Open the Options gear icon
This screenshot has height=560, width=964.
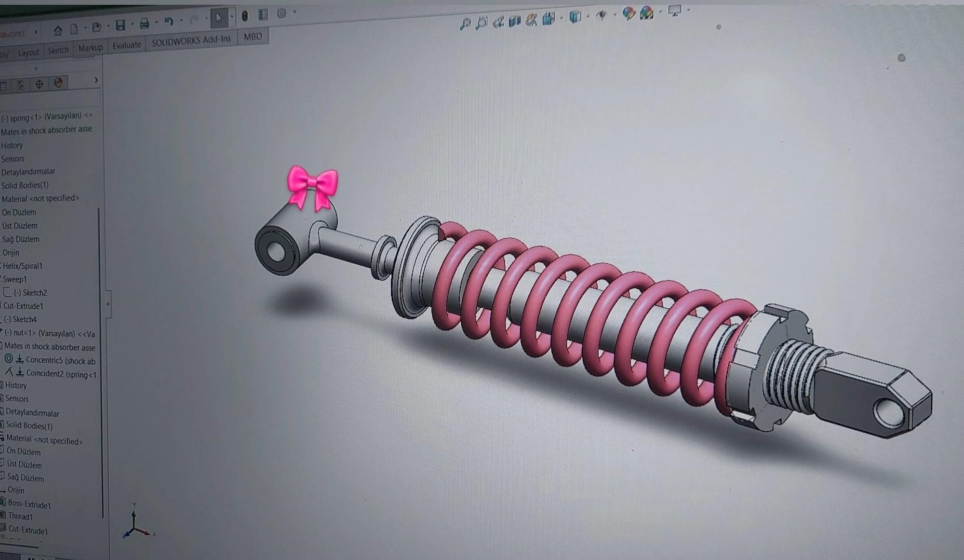pyautogui.click(x=282, y=13)
